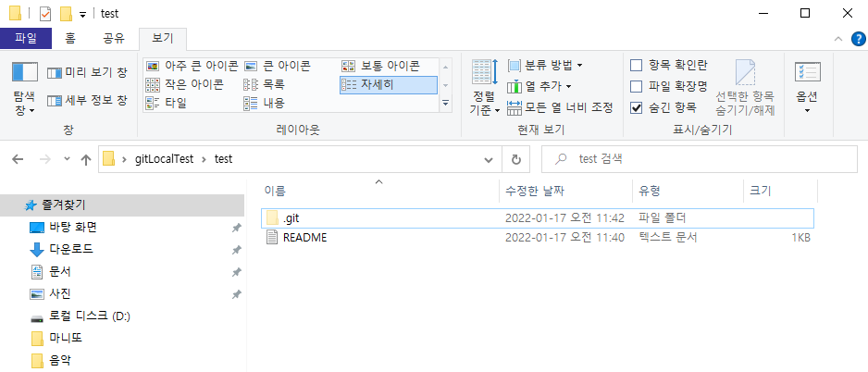The height and width of the screenshot is (372, 868).
Task: Click the properties quick access icon
Action: point(44,13)
